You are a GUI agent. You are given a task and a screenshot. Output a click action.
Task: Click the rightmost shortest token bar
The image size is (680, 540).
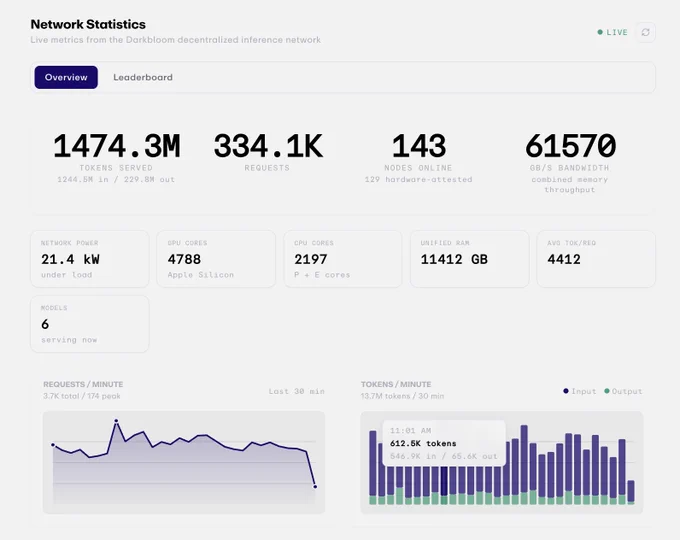631,492
